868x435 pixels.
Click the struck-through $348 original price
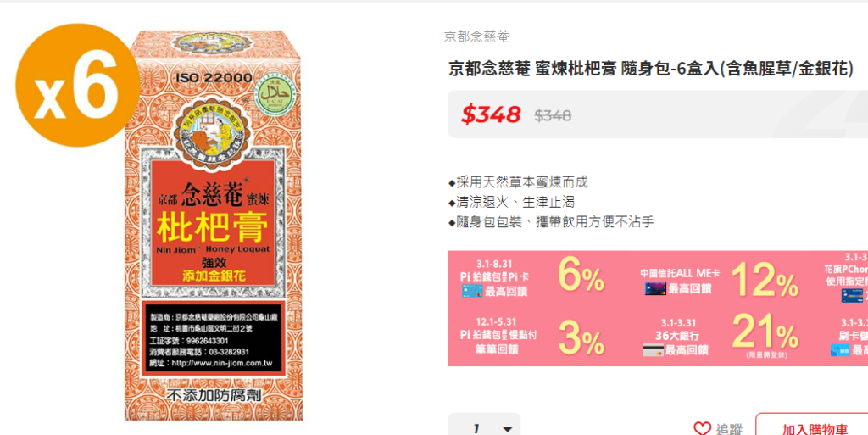[x=553, y=115]
